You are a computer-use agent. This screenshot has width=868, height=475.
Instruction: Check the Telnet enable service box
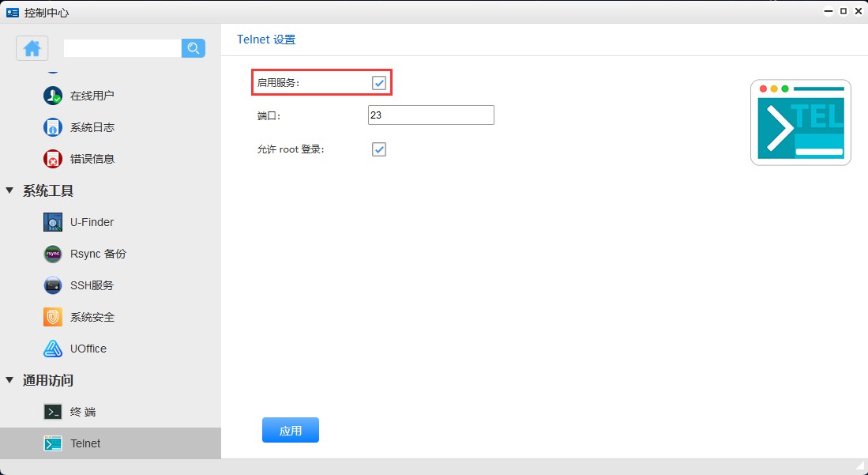[x=378, y=81]
